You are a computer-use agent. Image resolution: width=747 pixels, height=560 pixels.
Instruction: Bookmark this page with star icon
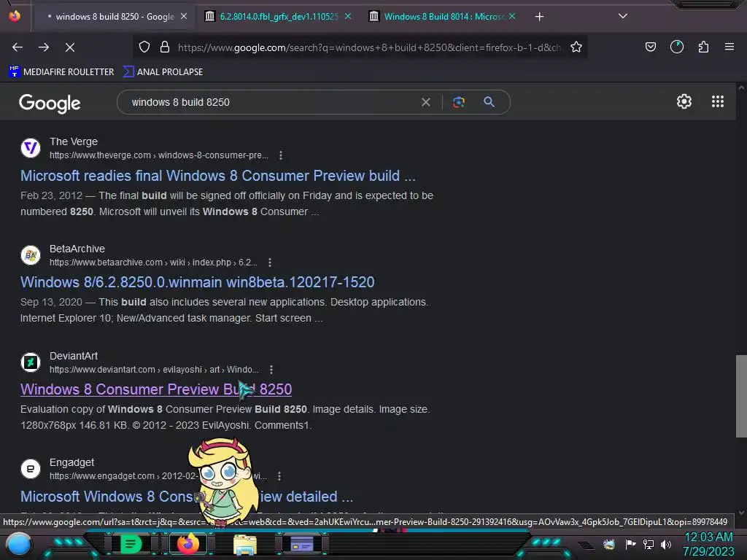click(576, 47)
